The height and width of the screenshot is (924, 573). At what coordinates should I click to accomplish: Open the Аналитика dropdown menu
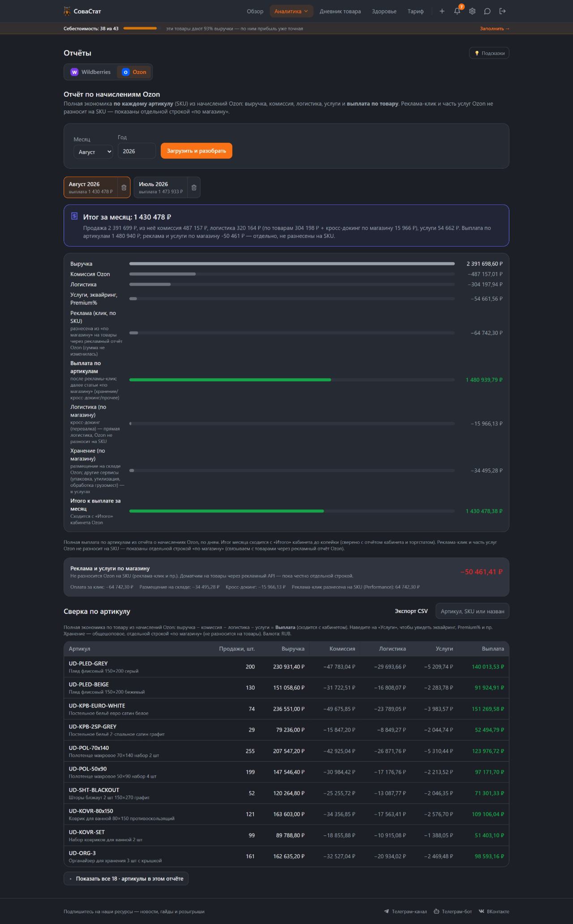(291, 11)
